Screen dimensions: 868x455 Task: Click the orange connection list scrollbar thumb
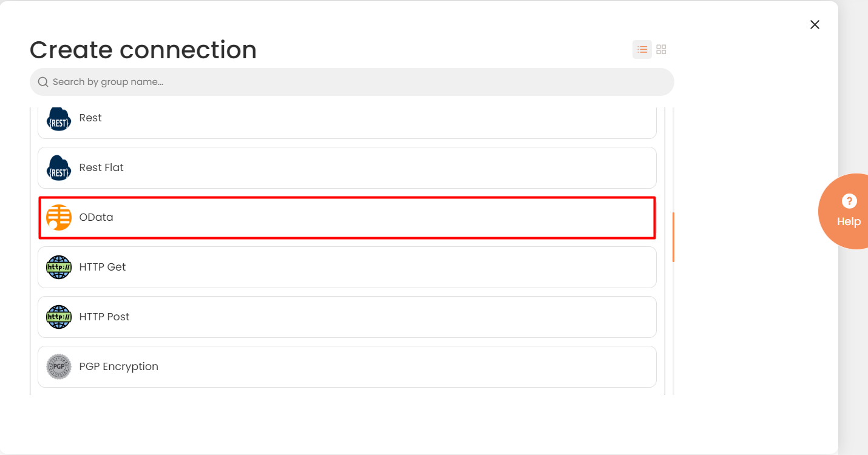(674, 237)
